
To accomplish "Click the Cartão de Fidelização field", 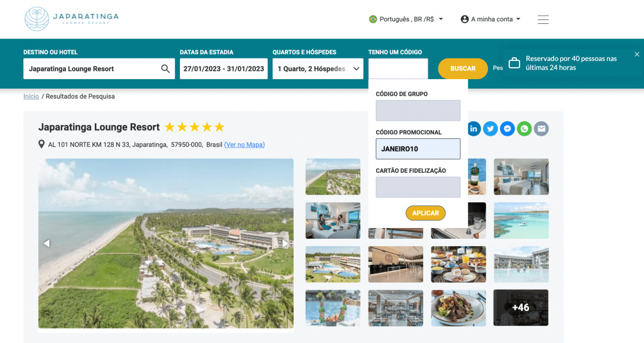I will point(418,187).
